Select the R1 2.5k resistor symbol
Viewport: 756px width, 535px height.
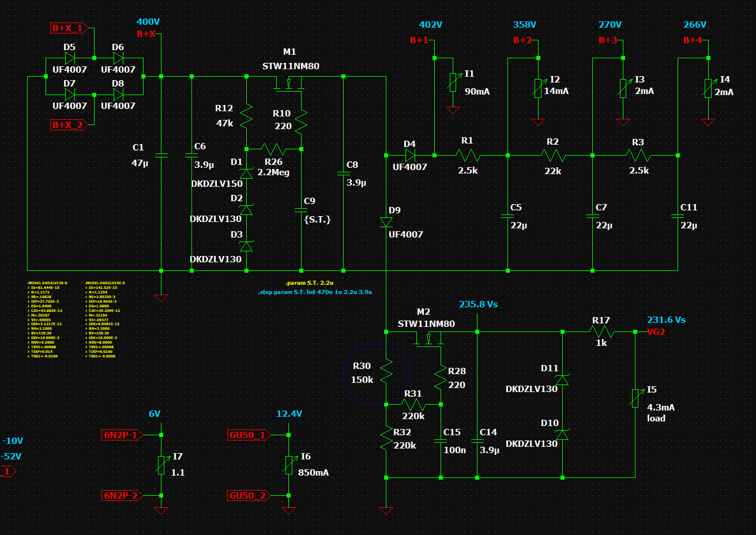468,155
